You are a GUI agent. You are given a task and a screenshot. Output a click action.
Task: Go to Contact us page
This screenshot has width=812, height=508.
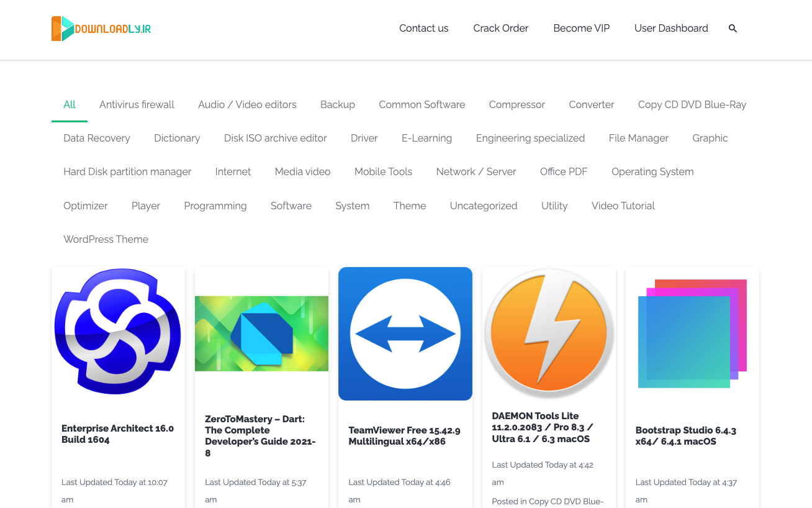coord(423,29)
